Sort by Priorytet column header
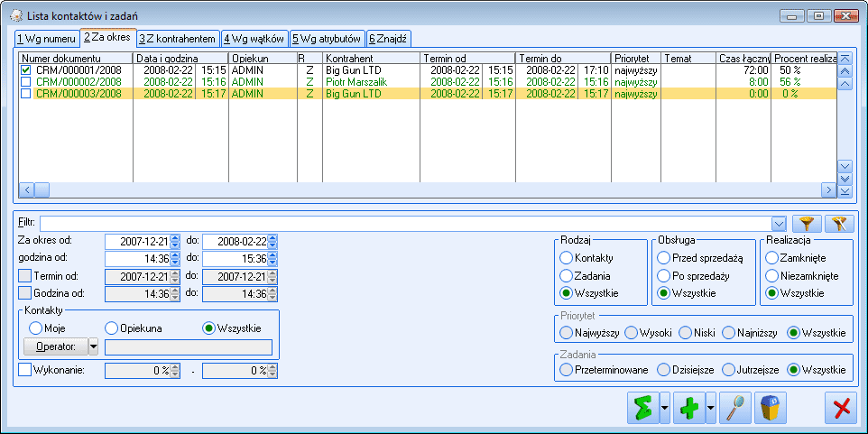 [636, 58]
